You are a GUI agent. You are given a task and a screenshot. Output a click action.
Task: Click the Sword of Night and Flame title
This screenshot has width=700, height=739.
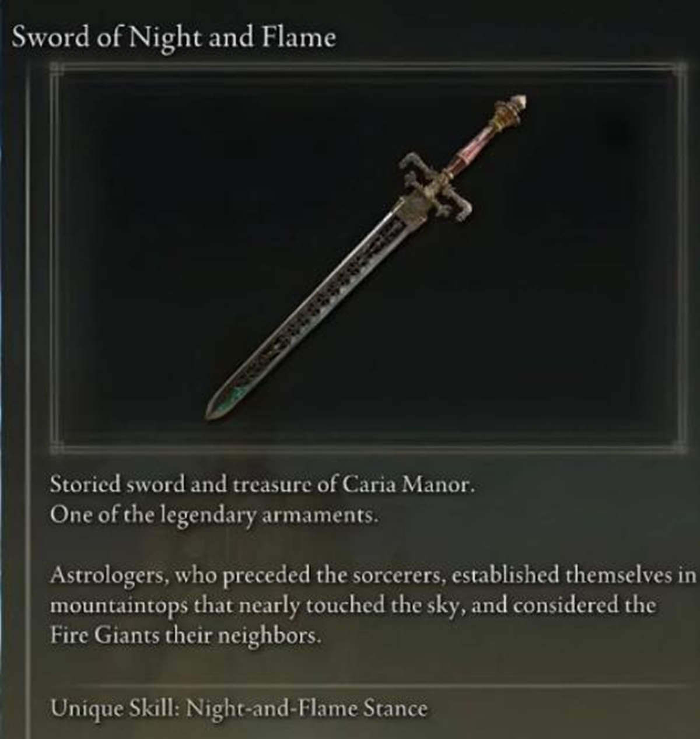pyautogui.click(x=174, y=39)
